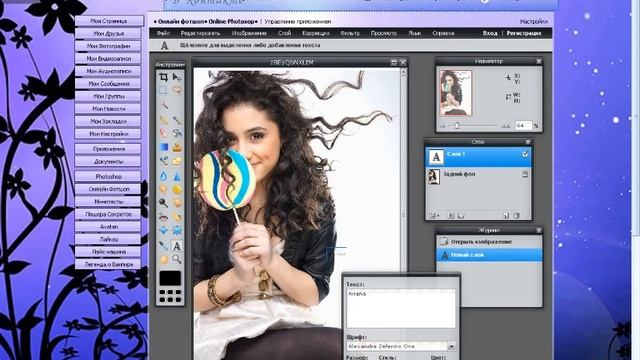Select the Blur drop tool
The image size is (640, 360).
[164, 176]
